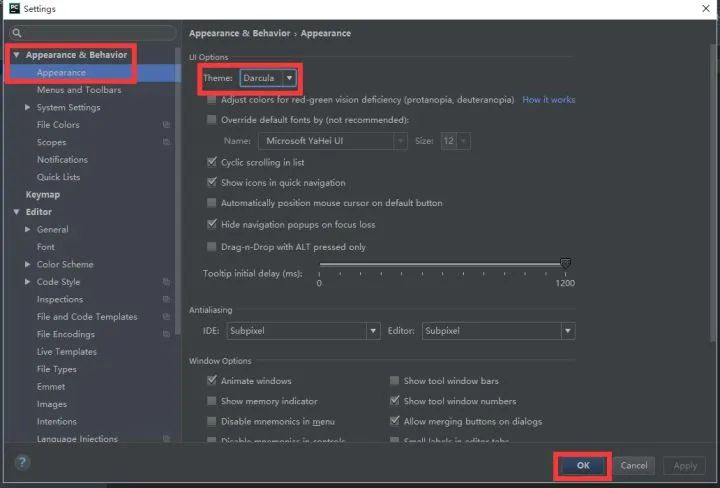Click the project icon beside Scopes
This screenshot has width=720, height=488.
[166, 143]
